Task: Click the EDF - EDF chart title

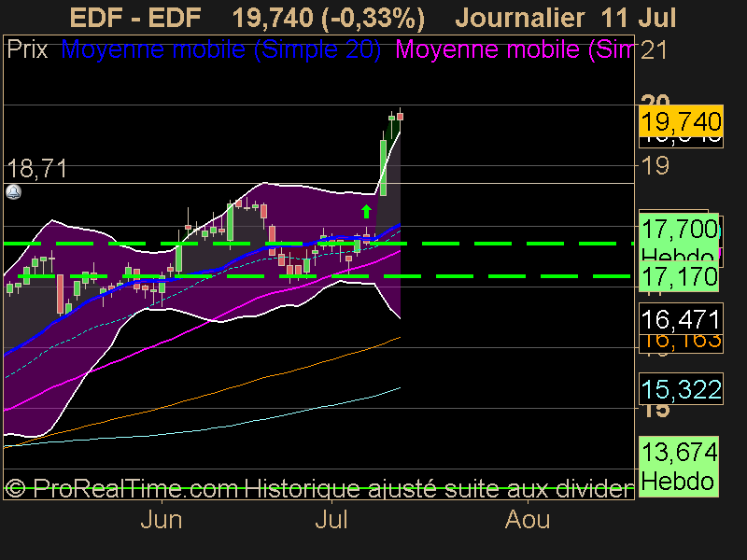Action: (135, 18)
